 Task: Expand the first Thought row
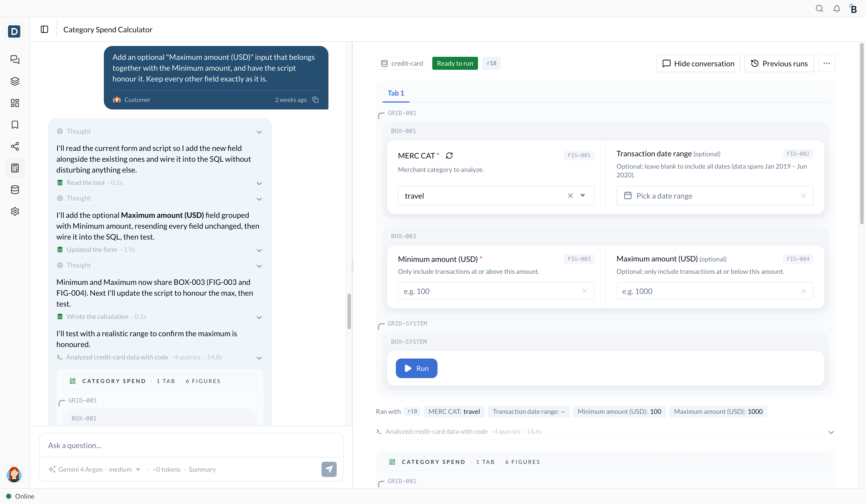(x=160, y=132)
